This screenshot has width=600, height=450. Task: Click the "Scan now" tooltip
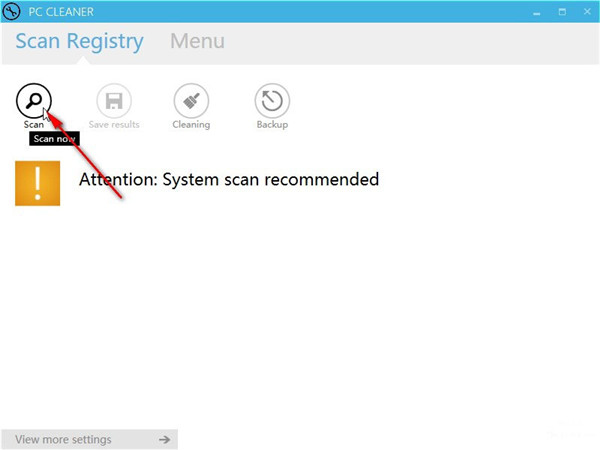[54, 139]
